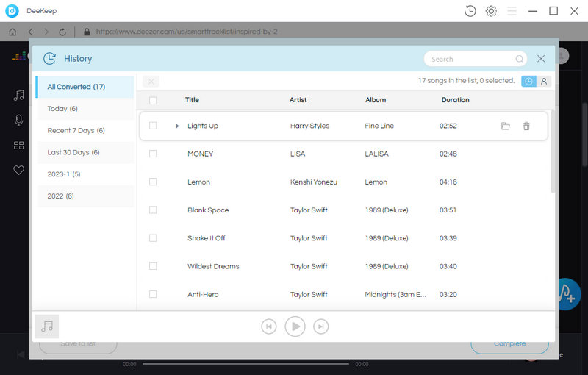Click the lock icon beside the URL
Viewport: 588px width, 375px height.
[x=87, y=32]
